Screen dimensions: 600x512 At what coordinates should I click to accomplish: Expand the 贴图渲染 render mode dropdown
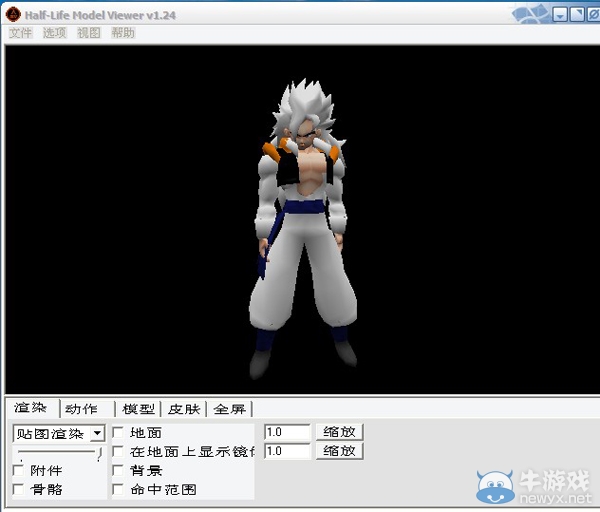(x=98, y=434)
